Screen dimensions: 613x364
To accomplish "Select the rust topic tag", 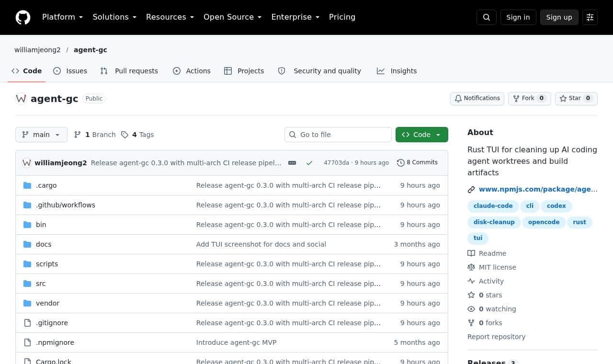I will (x=579, y=222).
